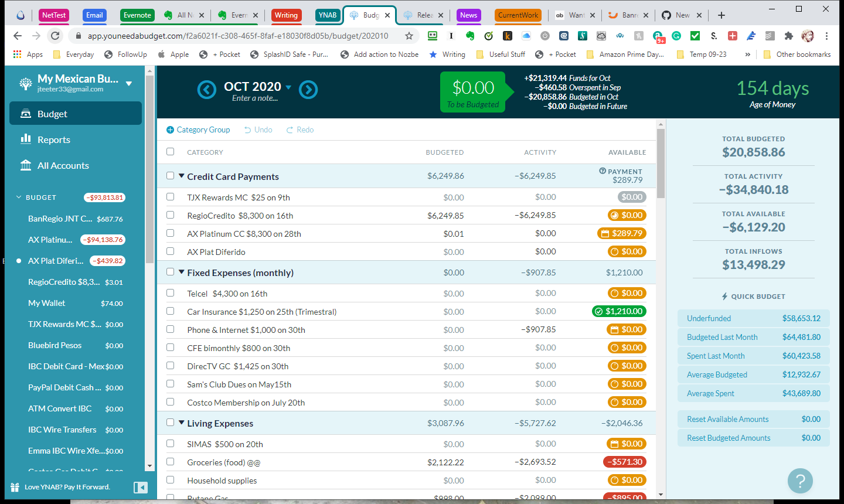Switch to the Email browser tab
844x504 pixels.
pos(94,15)
